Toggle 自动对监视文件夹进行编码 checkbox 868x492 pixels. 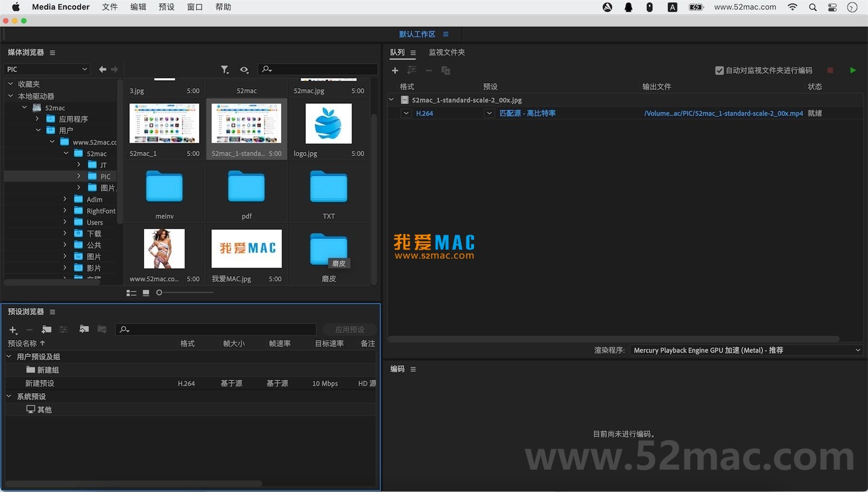[719, 71]
